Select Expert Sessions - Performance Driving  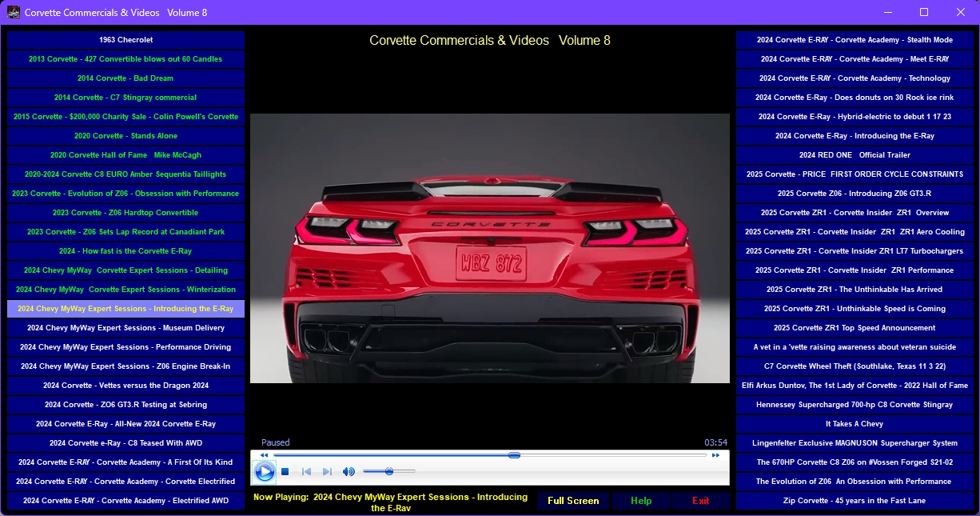[125, 346]
